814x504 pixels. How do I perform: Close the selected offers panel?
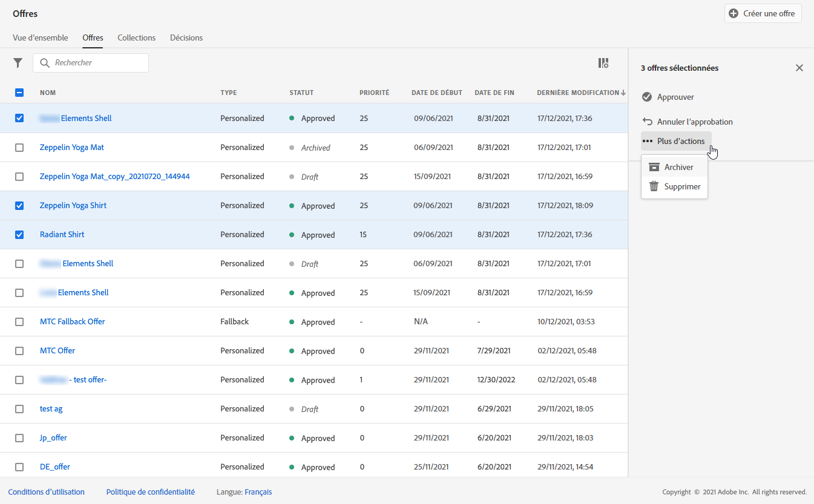tap(799, 68)
